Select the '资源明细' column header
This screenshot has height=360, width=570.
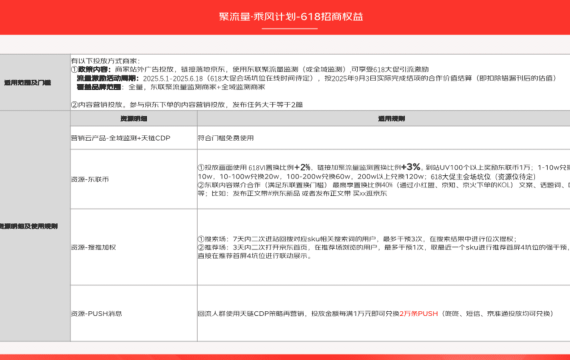[134, 119]
